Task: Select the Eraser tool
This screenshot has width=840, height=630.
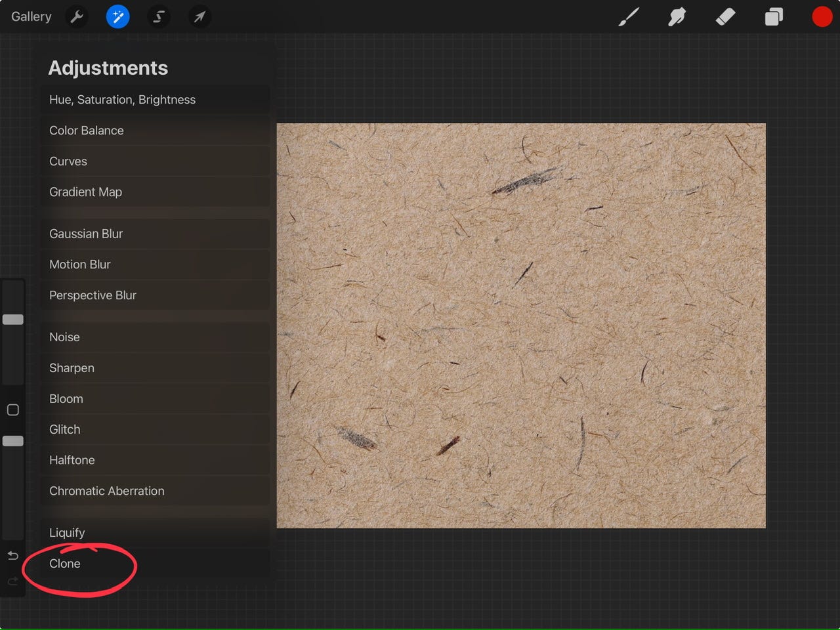Action: click(725, 16)
